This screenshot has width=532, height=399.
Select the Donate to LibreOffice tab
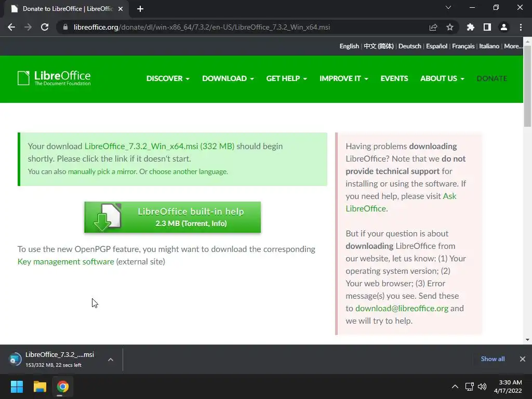tap(66, 9)
